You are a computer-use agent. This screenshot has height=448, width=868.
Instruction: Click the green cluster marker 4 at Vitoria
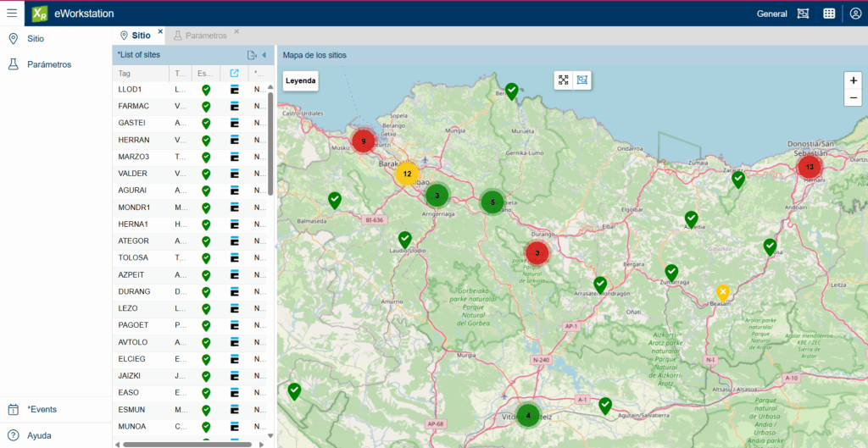tap(528, 415)
